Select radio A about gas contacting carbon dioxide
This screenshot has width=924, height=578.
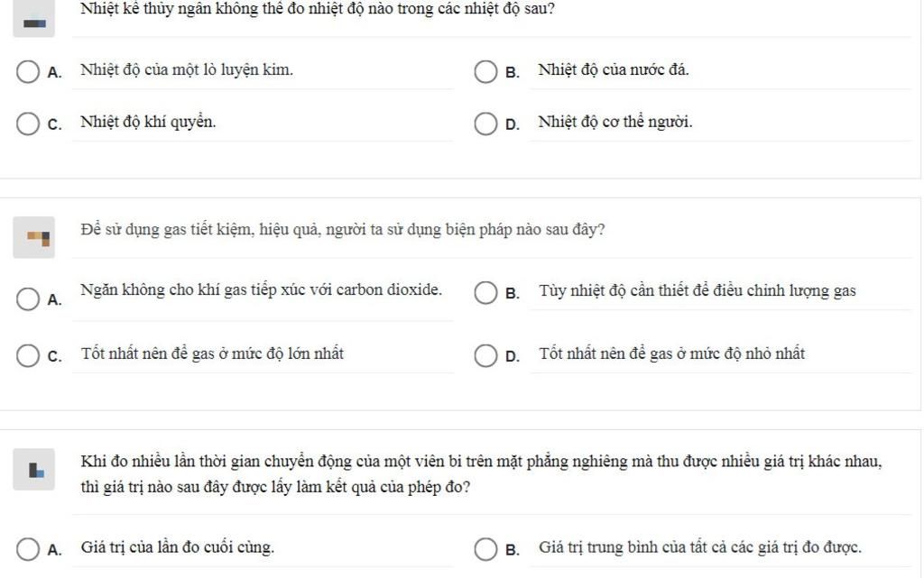28,299
